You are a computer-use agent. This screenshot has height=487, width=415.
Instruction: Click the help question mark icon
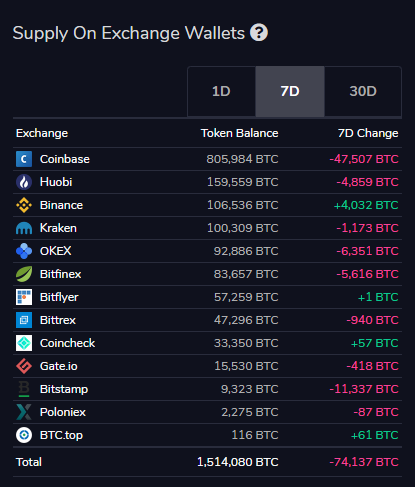(259, 33)
